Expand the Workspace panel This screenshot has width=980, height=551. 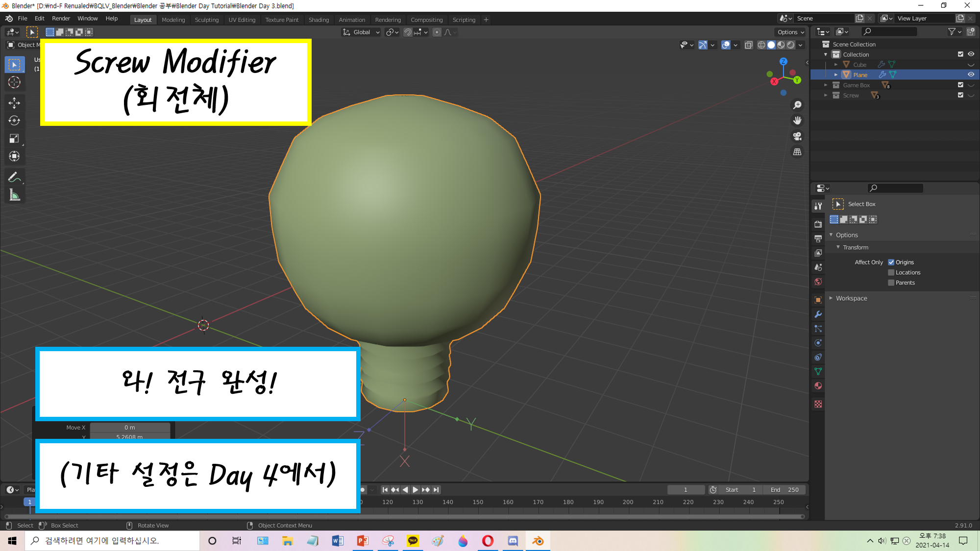851,298
